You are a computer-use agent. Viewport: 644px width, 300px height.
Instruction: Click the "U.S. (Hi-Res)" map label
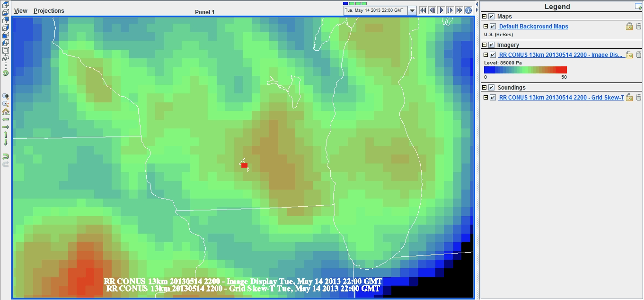point(498,35)
